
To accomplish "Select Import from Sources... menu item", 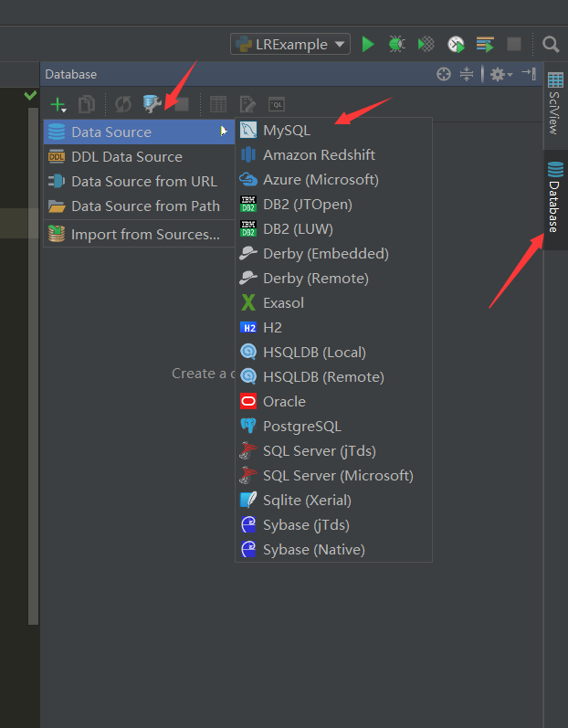I will click(x=139, y=235).
